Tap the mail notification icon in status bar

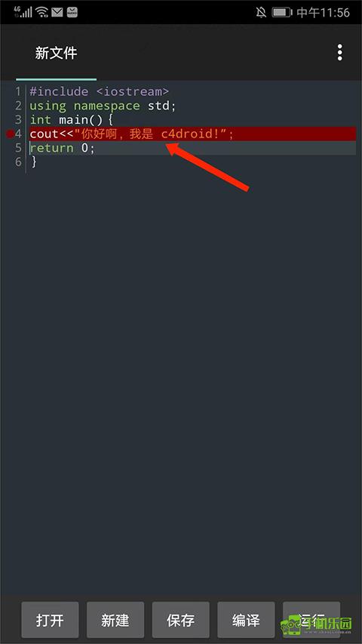pyautogui.click(x=57, y=12)
